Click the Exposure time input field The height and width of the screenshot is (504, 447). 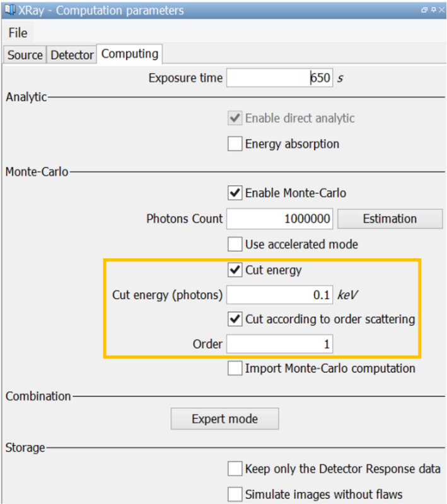point(279,78)
